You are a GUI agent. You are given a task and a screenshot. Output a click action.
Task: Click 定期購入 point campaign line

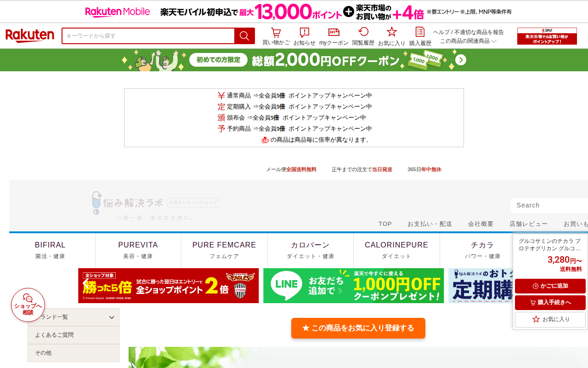coord(294,107)
